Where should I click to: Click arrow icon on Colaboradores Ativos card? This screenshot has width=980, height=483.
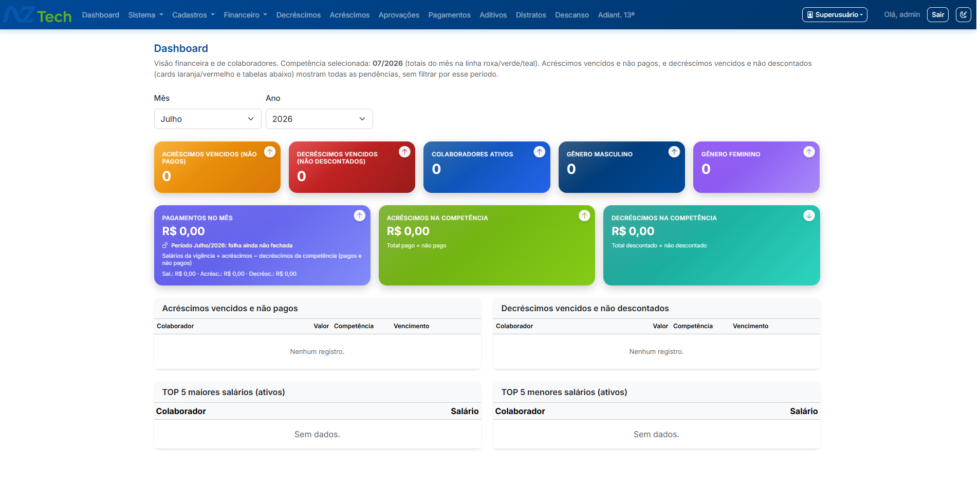pyautogui.click(x=539, y=152)
